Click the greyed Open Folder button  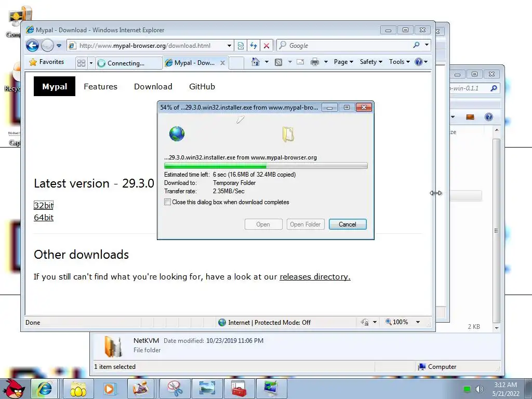point(305,224)
